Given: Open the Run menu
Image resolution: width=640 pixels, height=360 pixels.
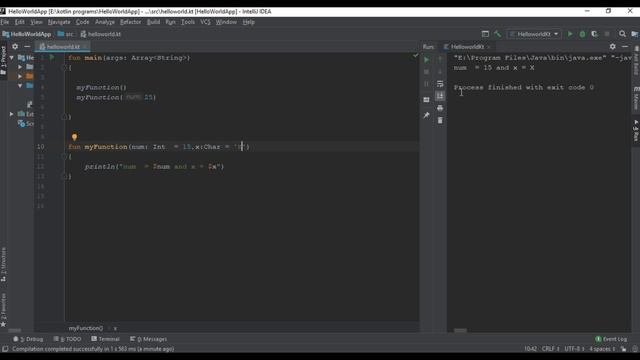Looking at the screenshot, I should click(x=171, y=22).
